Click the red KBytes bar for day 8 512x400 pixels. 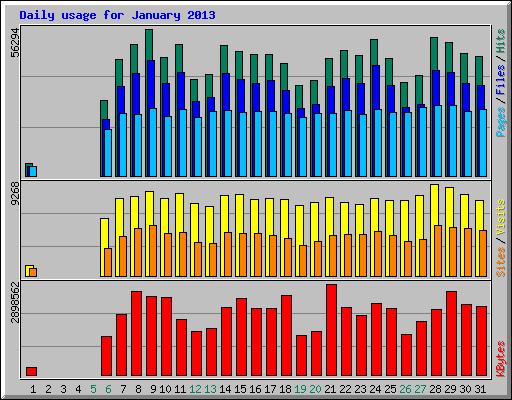(136, 334)
